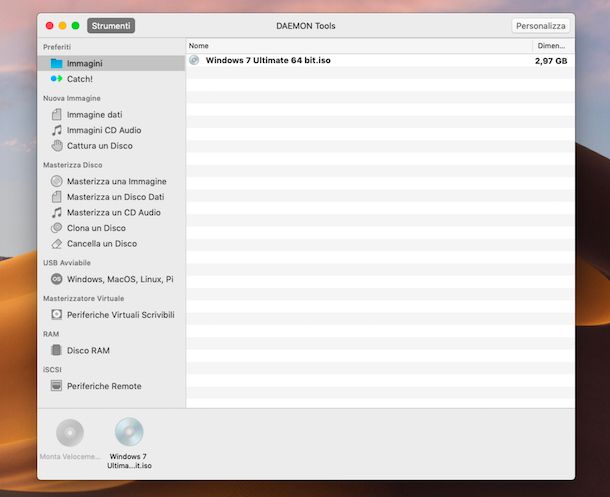The width and height of the screenshot is (610, 497).
Task: Open Disco RAM option
Action: point(88,350)
